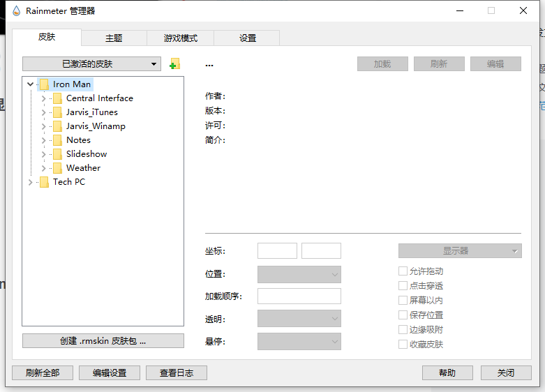Click the 刷新 button
The image size is (545, 392).
pos(439,64)
